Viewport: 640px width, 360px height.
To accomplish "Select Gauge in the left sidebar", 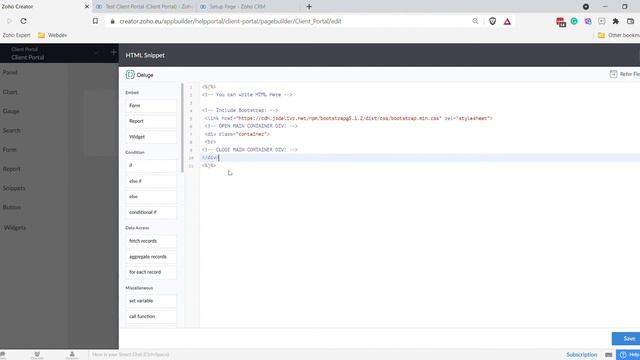I will click(11, 111).
